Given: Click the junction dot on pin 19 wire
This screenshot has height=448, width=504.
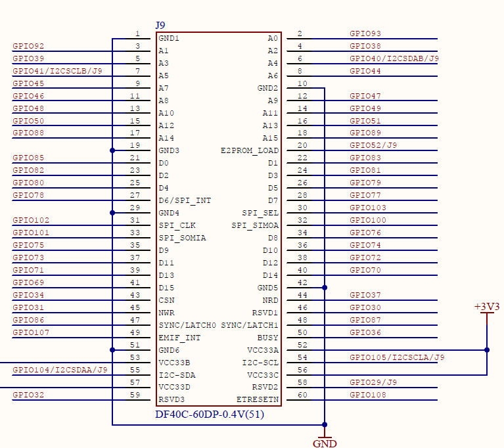Looking at the screenshot, I should click(x=113, y=150).
